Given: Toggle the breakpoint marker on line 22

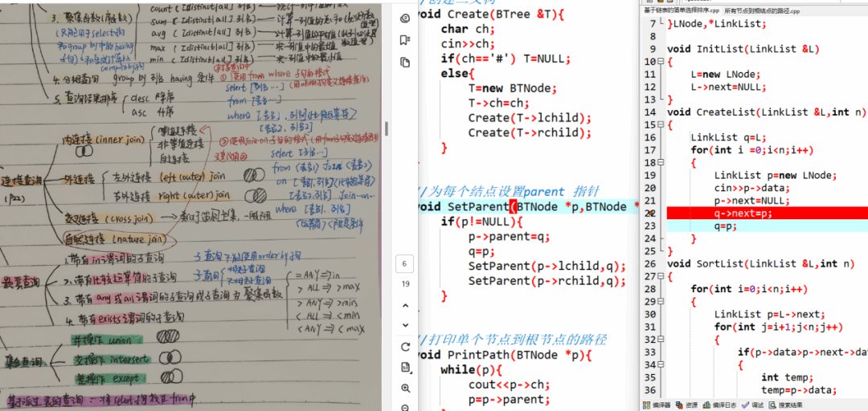Looking at the screenshot, I should (x=651, y=213).
